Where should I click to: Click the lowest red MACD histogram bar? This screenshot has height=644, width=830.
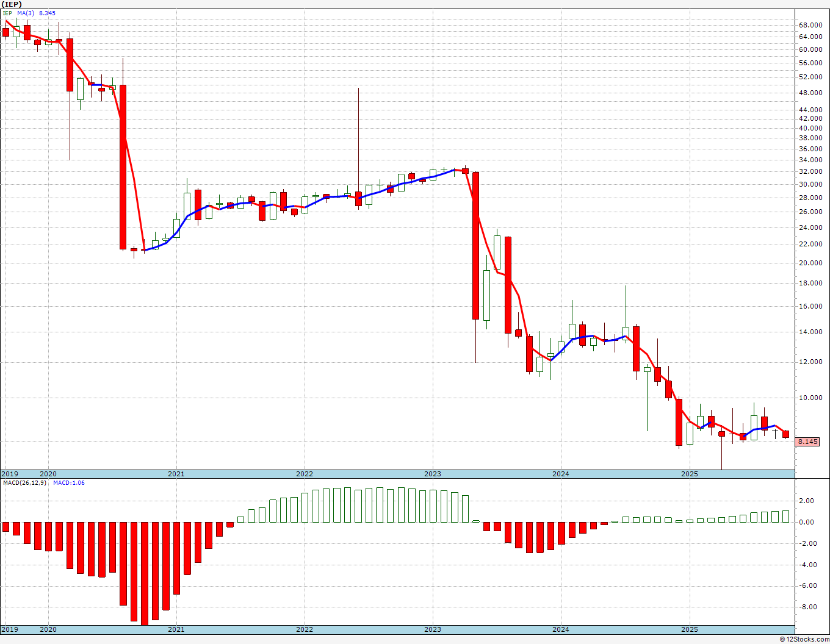[144, 573]
